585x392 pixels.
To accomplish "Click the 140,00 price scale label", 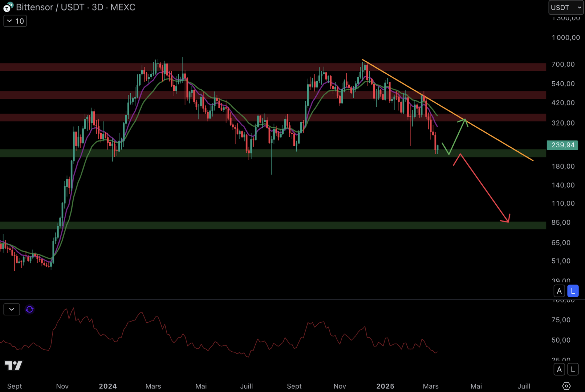I will 563,185.
